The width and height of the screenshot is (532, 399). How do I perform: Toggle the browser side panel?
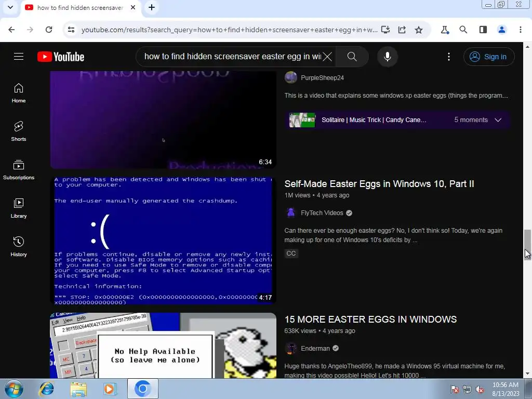tap(483, 30)
